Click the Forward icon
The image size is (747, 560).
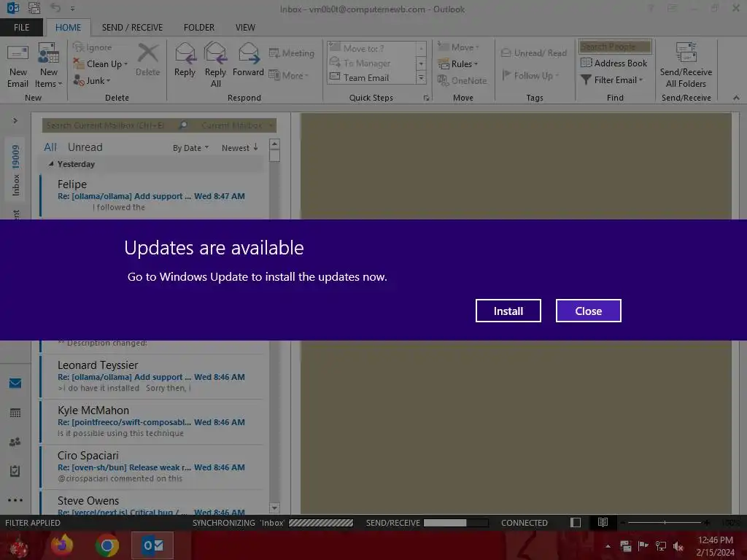248,52
